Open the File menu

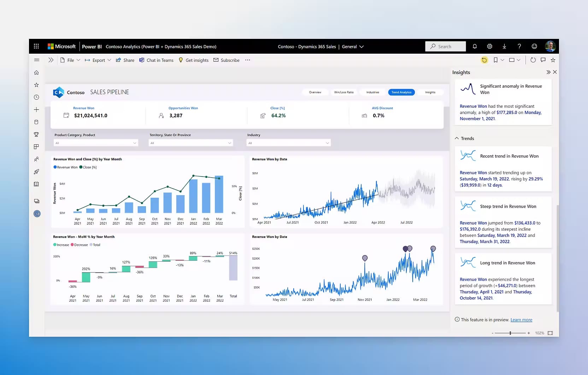70,60
